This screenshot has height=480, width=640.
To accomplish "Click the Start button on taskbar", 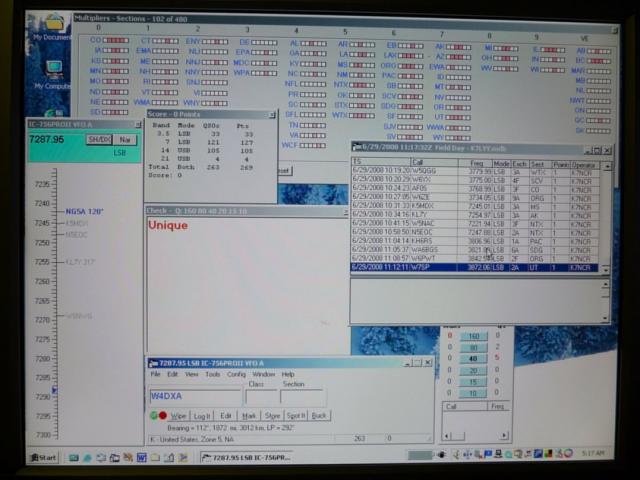I will point(44,457).
